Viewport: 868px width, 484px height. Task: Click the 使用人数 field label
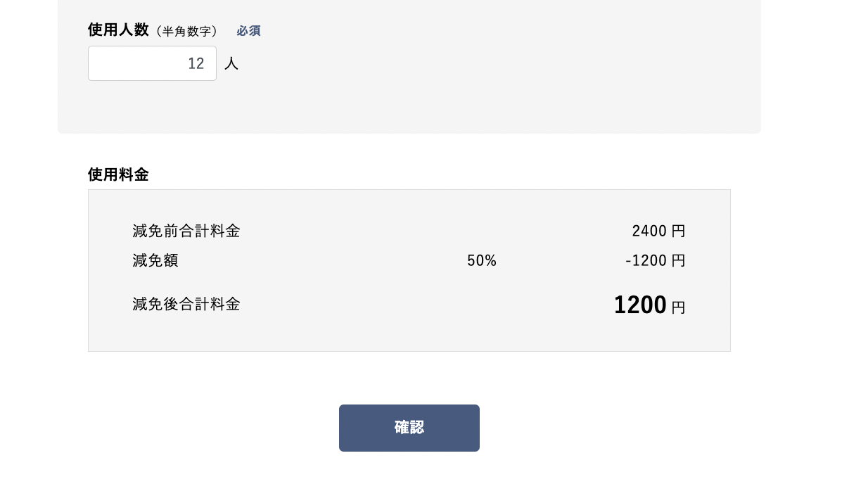pos(118,30)
